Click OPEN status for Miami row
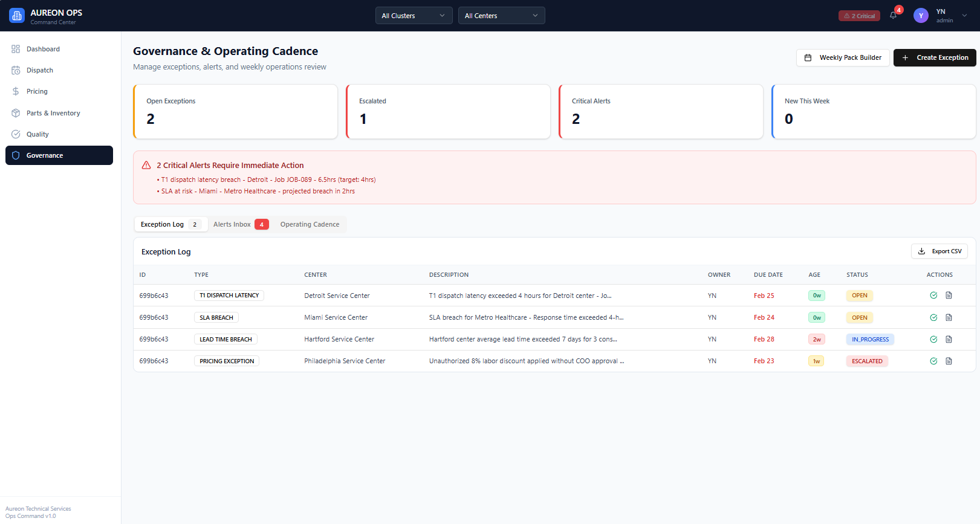Image resolution: width=980 pixels, height=524 pixels. (860, 317)
